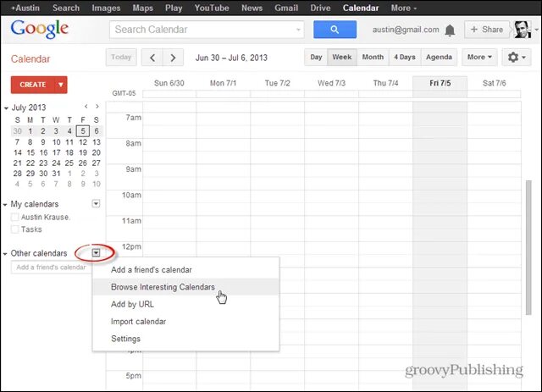Show next month in mini calendar
Viewport: 542px width, 392px height.
pos(97,107)
